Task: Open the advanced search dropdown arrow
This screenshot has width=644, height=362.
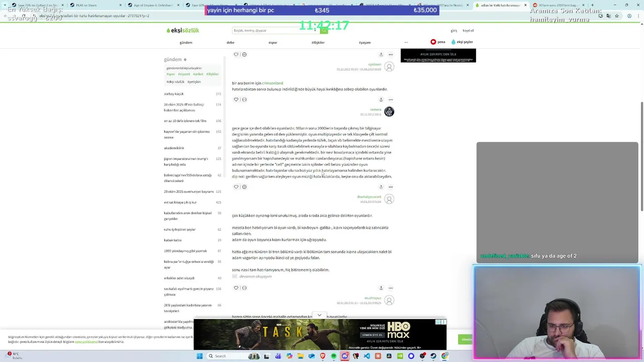Action: tap(315, 30)
